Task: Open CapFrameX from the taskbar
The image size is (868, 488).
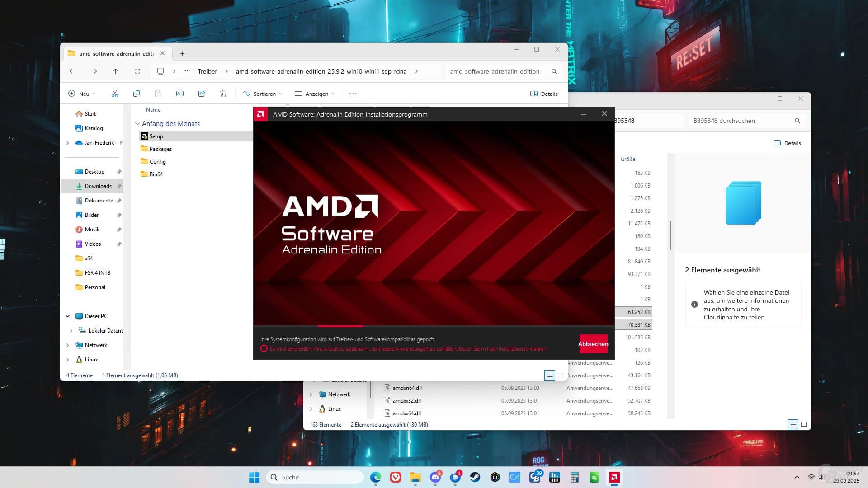Action: click(x=514, y=477)
